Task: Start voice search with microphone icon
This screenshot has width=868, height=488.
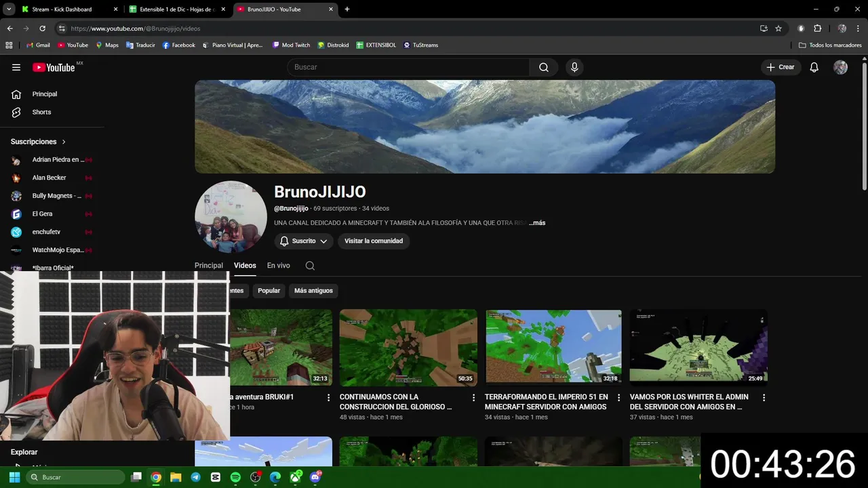Action: (574, 67)
